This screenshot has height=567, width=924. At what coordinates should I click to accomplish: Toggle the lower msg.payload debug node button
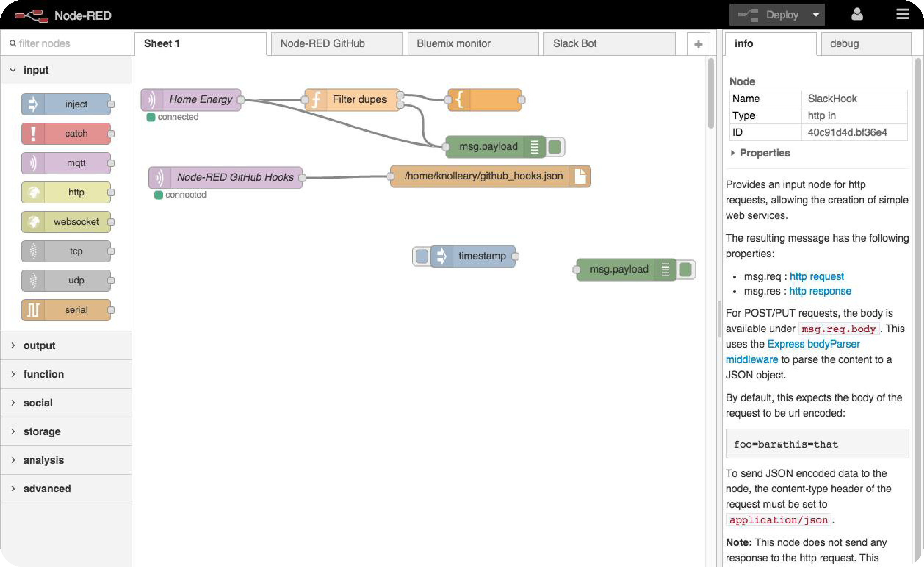pyautogui.click(x=686, y=270)
